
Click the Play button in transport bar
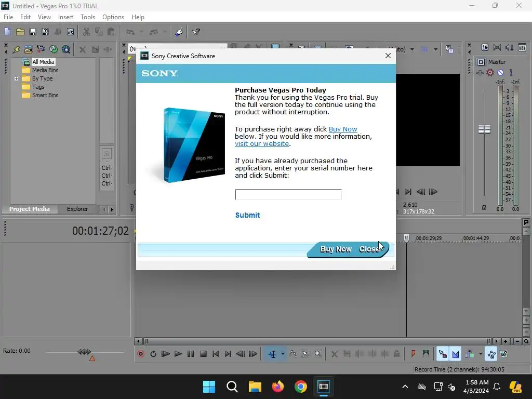coord(178,354)
